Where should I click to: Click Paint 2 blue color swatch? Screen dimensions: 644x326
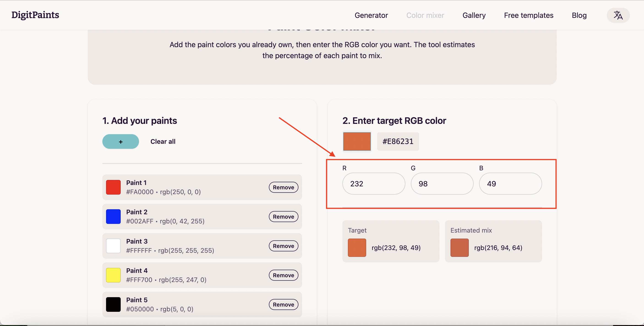point(113,216)
